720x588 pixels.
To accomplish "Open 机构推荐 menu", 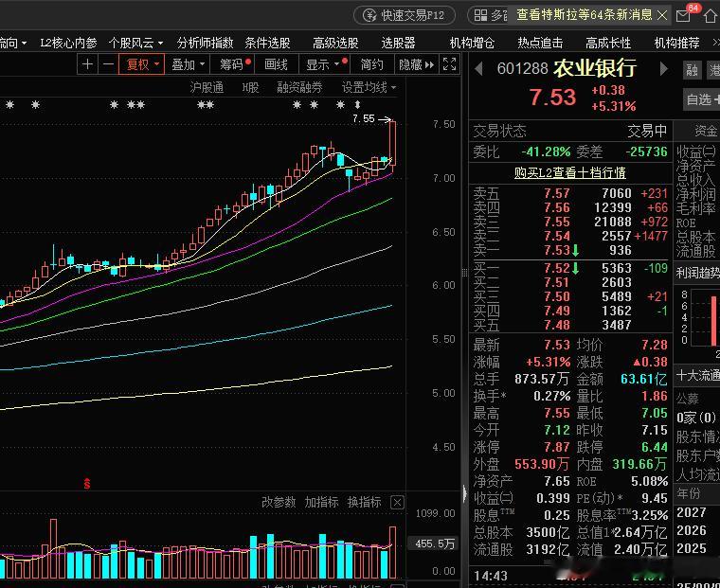I will (x=676, y=44).
